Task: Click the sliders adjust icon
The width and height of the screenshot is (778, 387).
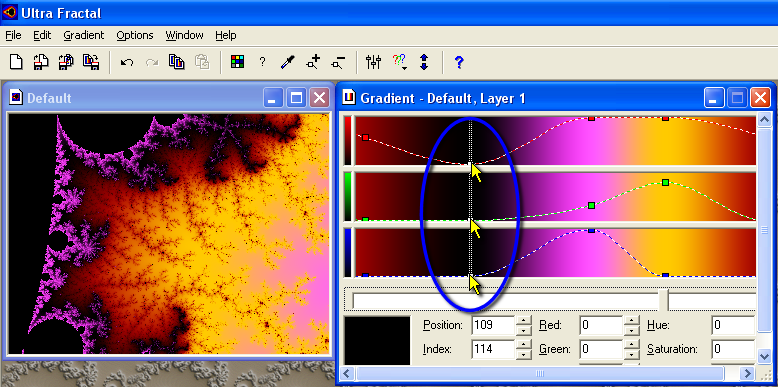Action: click(x=374, y=62)
